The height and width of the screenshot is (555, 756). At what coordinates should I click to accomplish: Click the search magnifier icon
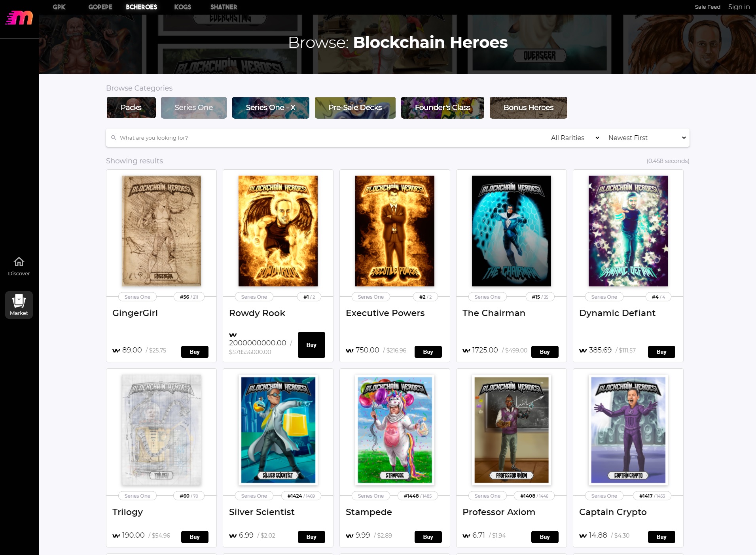click(x=114, y=138)
